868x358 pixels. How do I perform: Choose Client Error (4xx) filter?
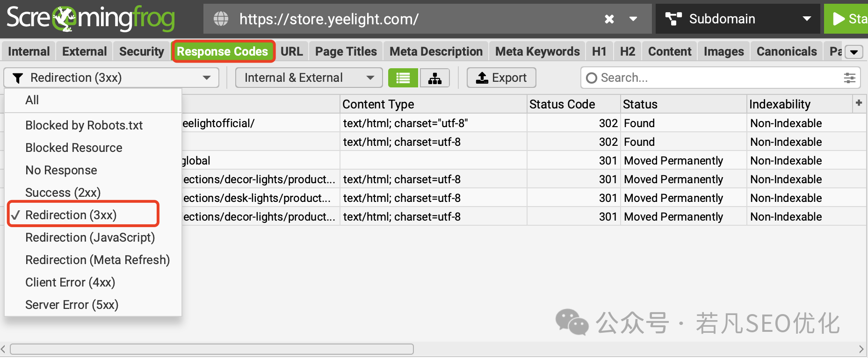point(70,282)
